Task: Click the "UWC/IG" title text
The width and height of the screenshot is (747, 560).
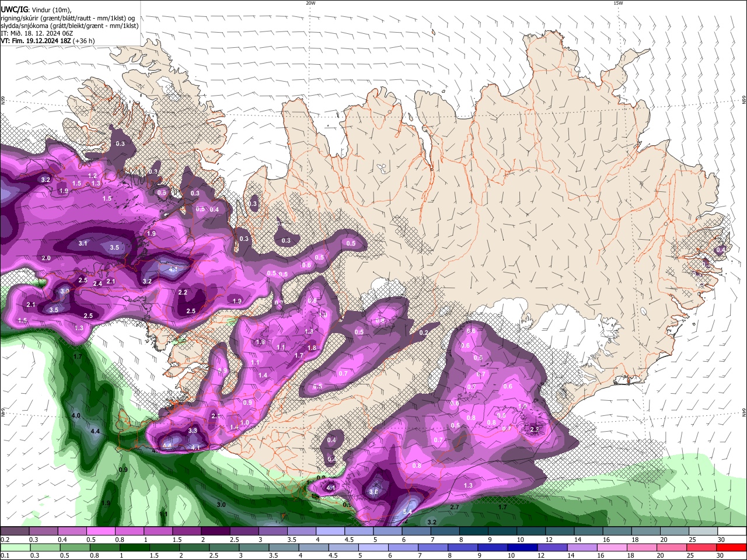Action: [x=14, y=9]
